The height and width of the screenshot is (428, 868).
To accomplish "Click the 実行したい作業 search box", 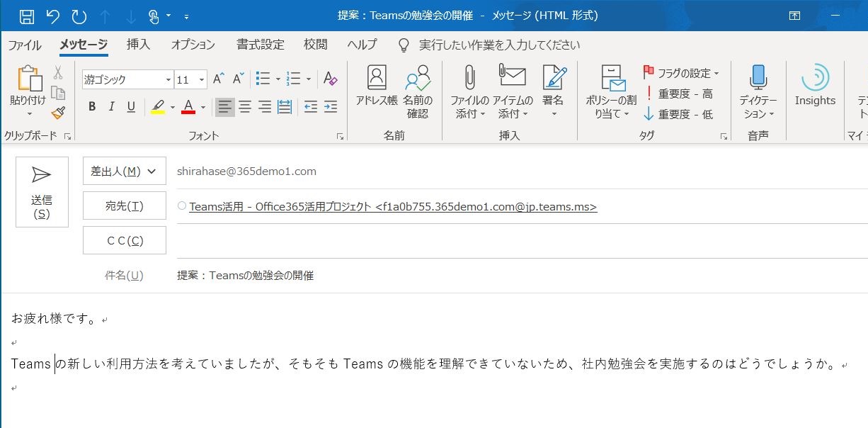I will pyautogui.click(x=499, y=45).
